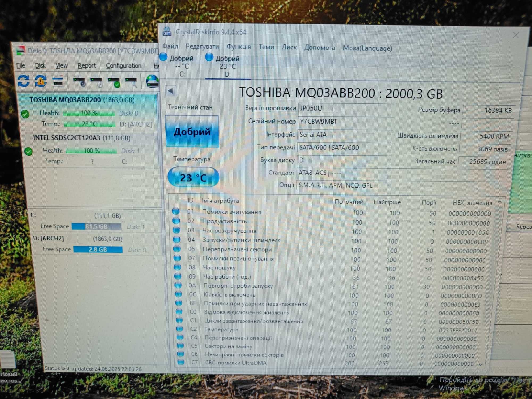Switch to the C: disk tab in CrystalDiskInfo

[x=181, y=66]
